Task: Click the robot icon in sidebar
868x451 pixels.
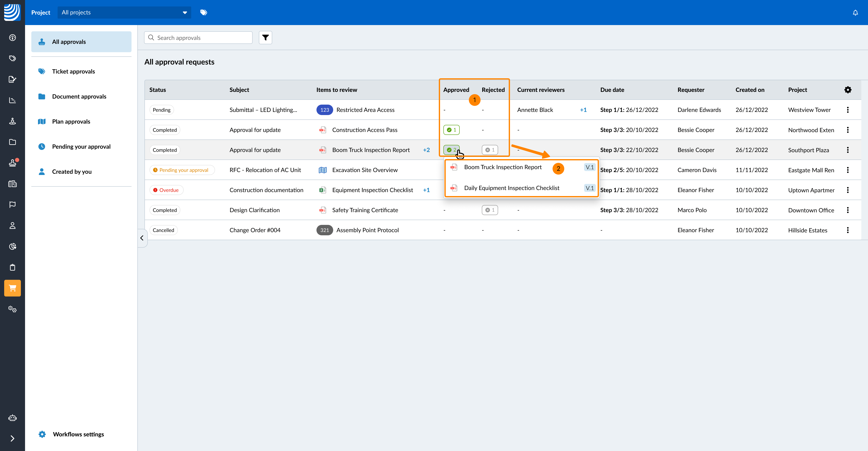Action: click(x=13, y=418)
